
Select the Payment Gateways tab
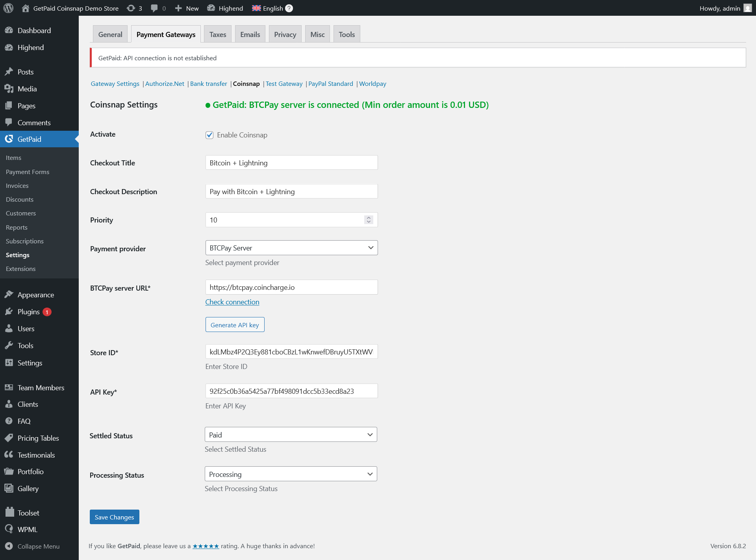coord(166,34)
